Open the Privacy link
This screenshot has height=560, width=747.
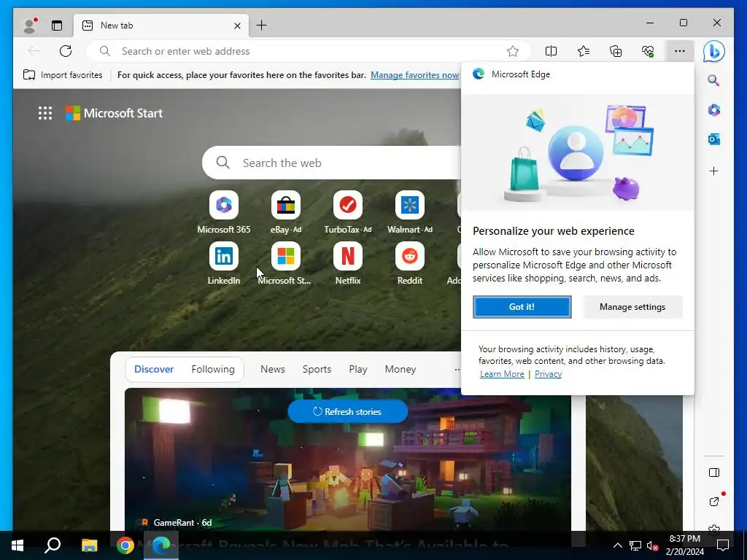click(x=548, y=374)
